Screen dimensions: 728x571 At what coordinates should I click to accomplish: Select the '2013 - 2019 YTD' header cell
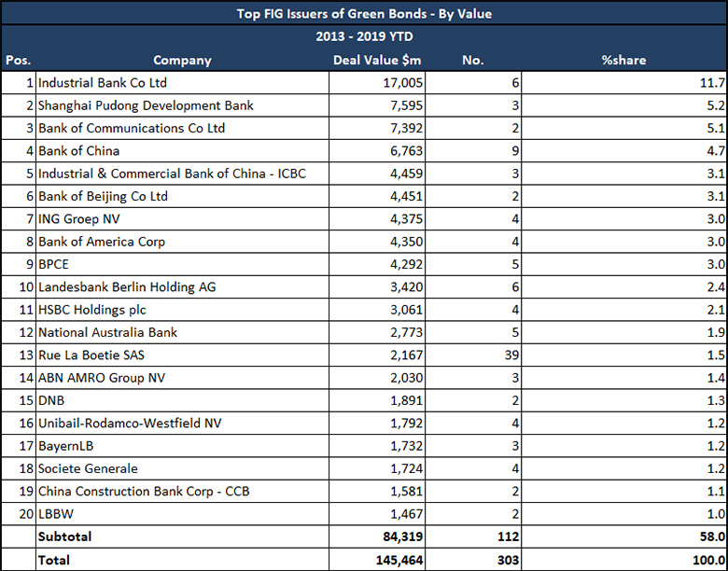click(364, 36)
